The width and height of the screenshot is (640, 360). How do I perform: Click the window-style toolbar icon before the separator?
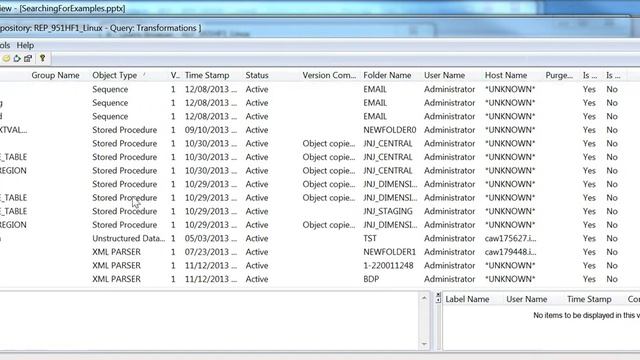pos(28,59)
